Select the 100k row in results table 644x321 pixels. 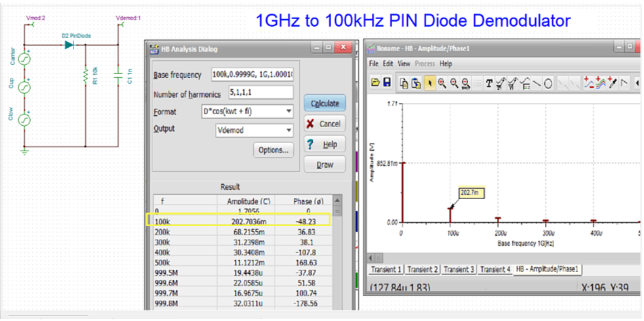tap(237, 221)
